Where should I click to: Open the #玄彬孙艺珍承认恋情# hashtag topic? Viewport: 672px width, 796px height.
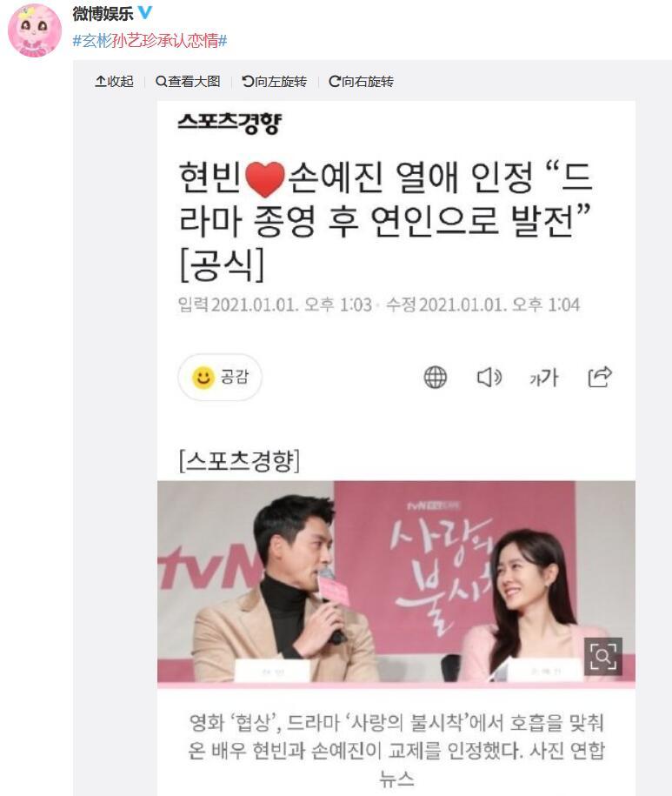tap(150, 41)
